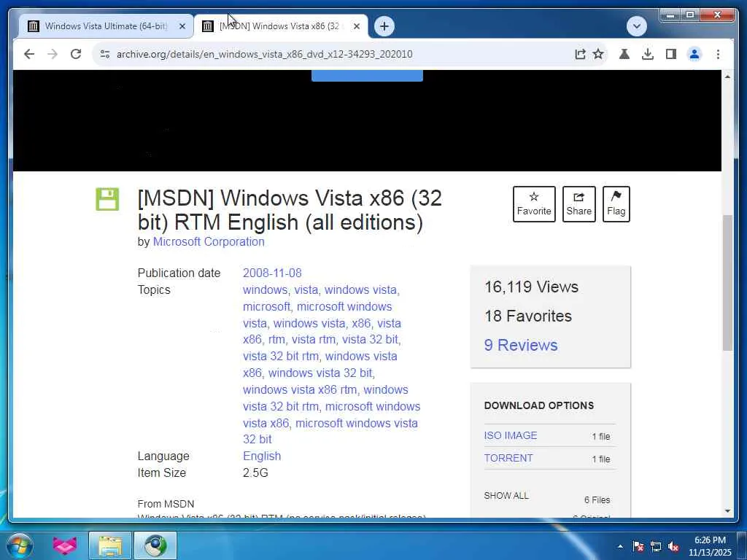Open the tab search dropdown
The height and width of the screenshot is (560, 747).
[x=636, y=26]
